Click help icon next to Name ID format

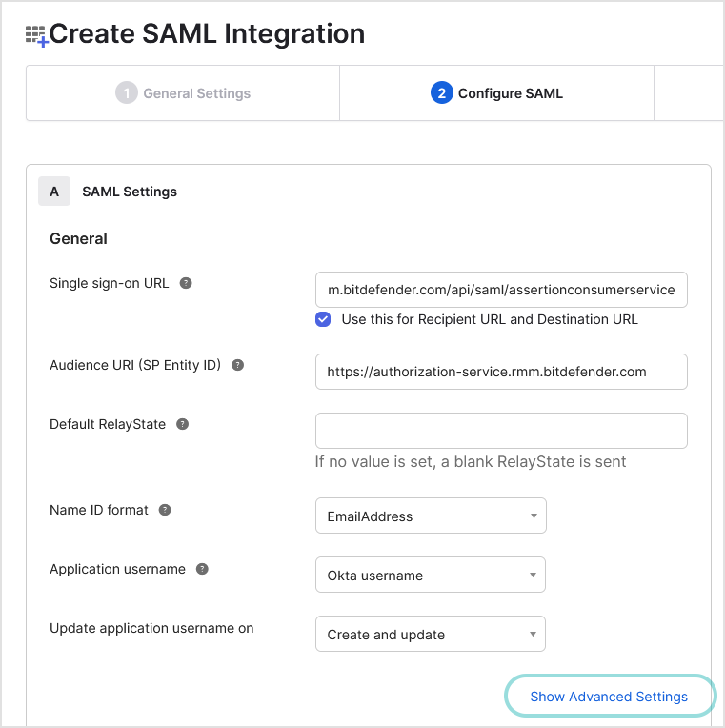[165, 510]
